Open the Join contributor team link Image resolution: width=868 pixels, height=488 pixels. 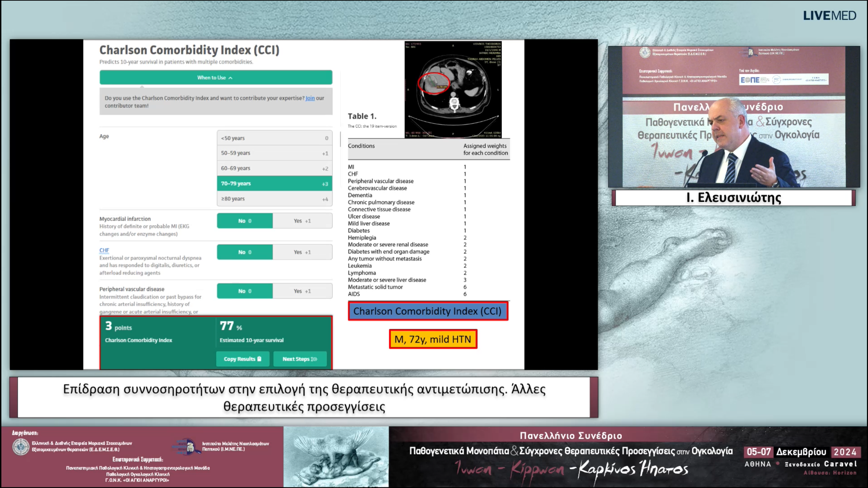(x=310, y=98)
